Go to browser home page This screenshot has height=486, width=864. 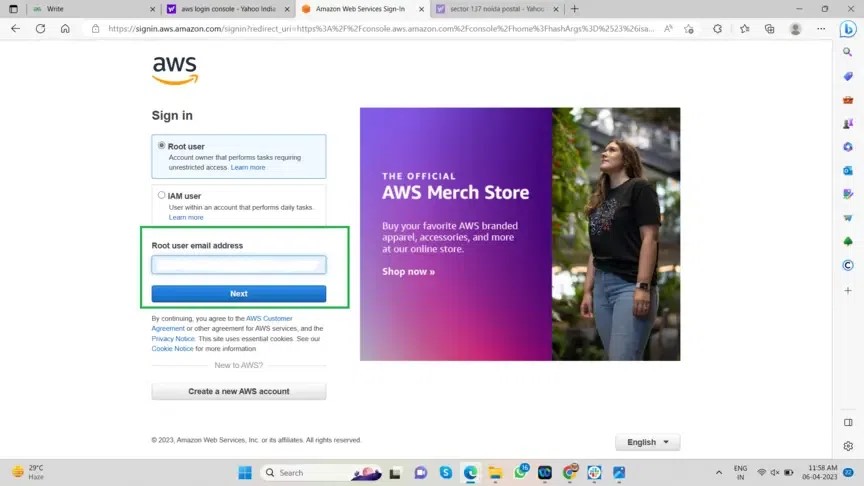click(x=65, y=29)
